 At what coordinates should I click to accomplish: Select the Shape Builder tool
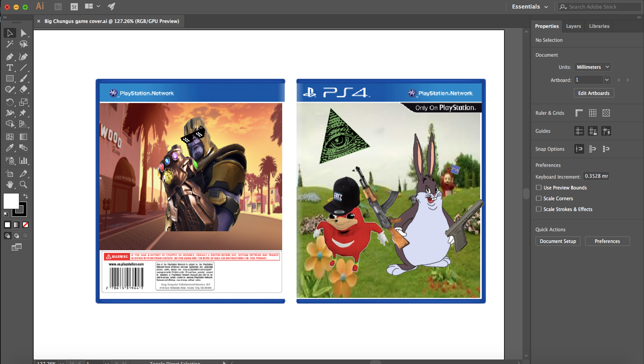coord(9,124)
